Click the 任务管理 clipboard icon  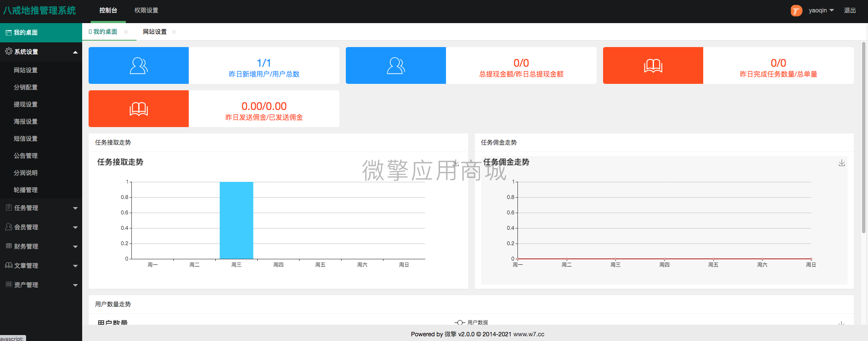coord(9,208)
